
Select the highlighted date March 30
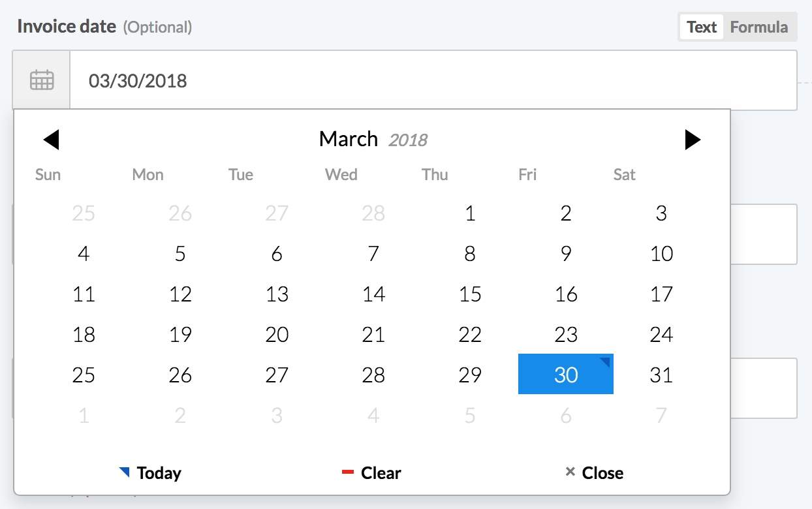pyautogui.click(x=565, y=375)
